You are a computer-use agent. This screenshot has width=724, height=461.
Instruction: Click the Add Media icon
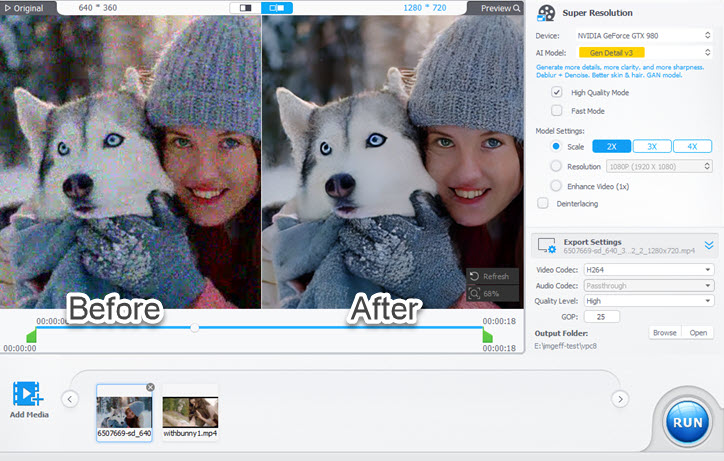[28, 394]
